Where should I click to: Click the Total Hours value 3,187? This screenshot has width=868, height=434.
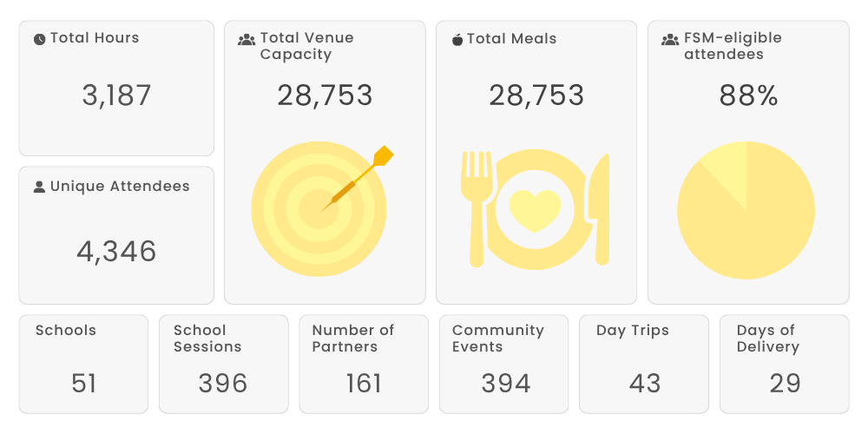[x=116, y=95]
